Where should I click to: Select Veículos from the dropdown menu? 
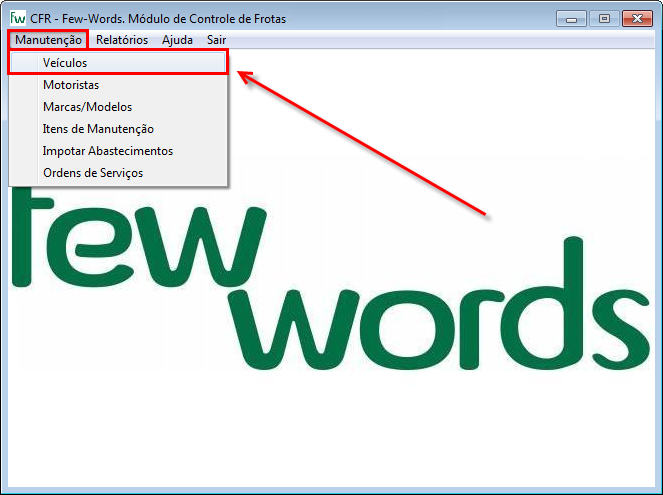point(118,63)
